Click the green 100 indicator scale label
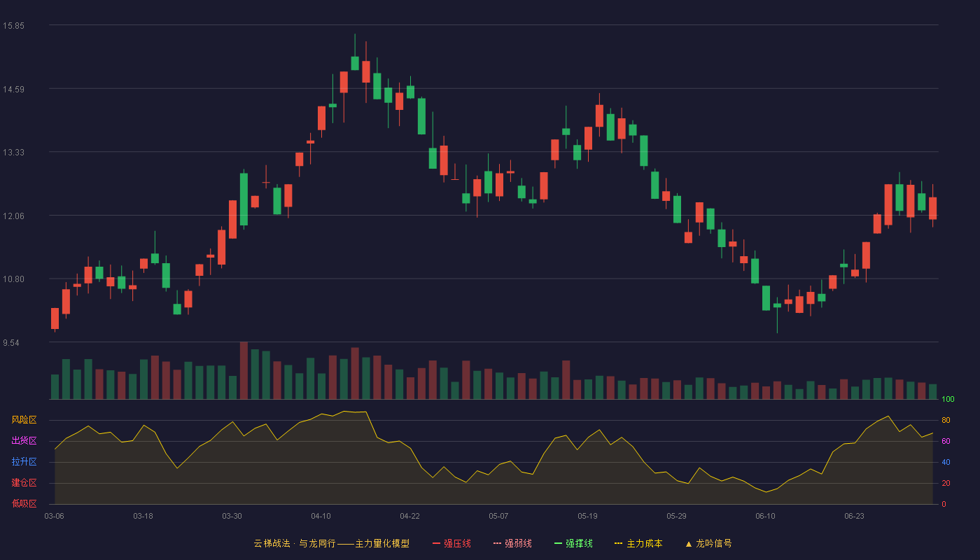 tap(948, 399)
